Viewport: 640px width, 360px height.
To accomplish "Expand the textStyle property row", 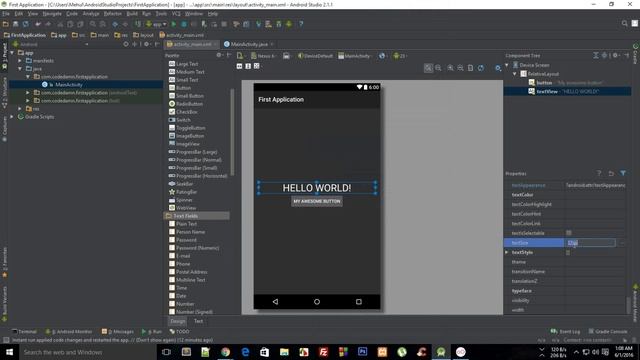I will (x=507, y=253).
